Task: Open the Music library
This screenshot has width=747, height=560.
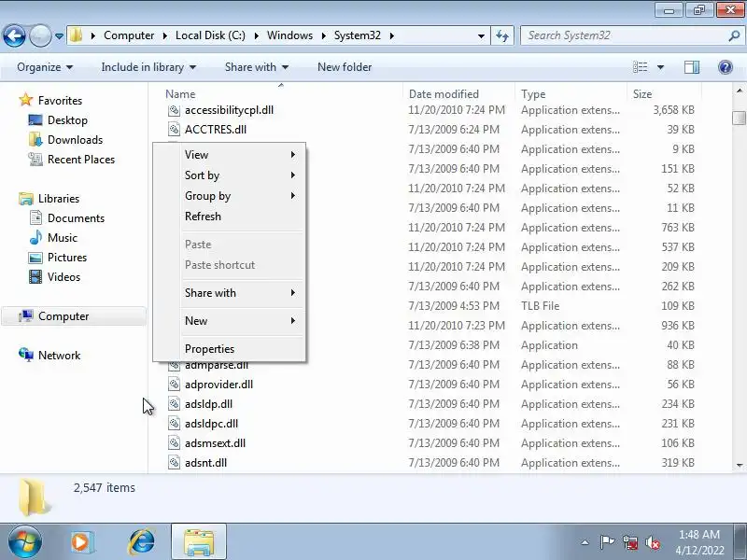Action: click(62, 238)
